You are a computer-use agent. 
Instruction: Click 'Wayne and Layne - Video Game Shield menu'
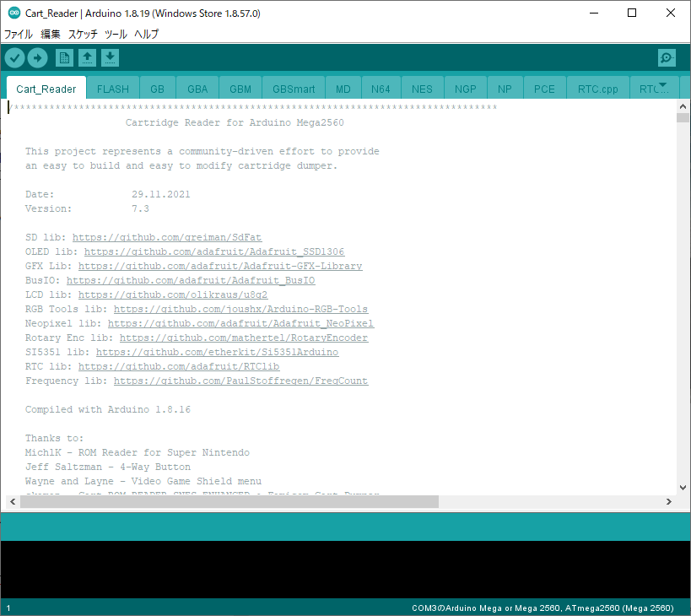143,481
